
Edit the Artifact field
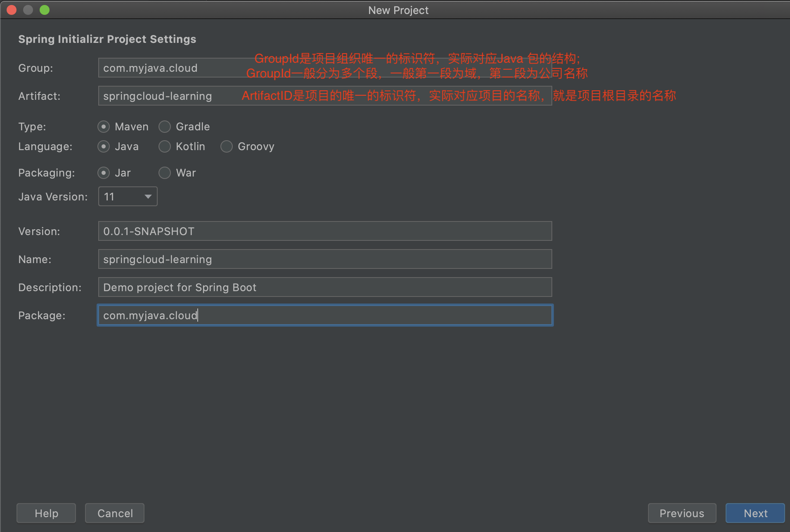[x=165, y=96]
